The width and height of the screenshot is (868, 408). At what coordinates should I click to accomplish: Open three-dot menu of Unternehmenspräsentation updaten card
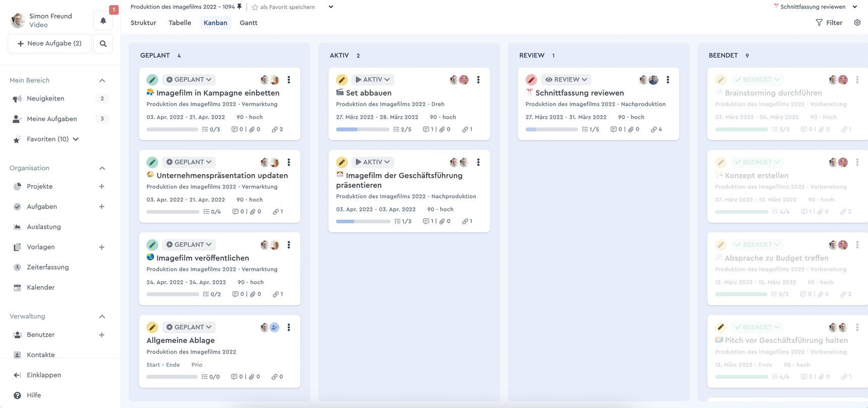[x=289, y=162]
